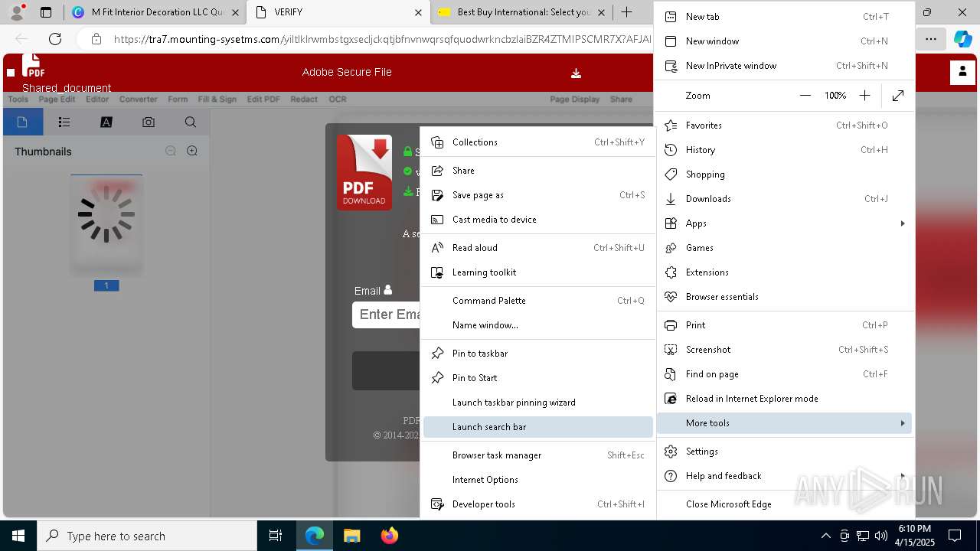The width and height of the screenshot is (980, 551).
Task: Open File Explorer from taskbar
Action: click(351, 536)
